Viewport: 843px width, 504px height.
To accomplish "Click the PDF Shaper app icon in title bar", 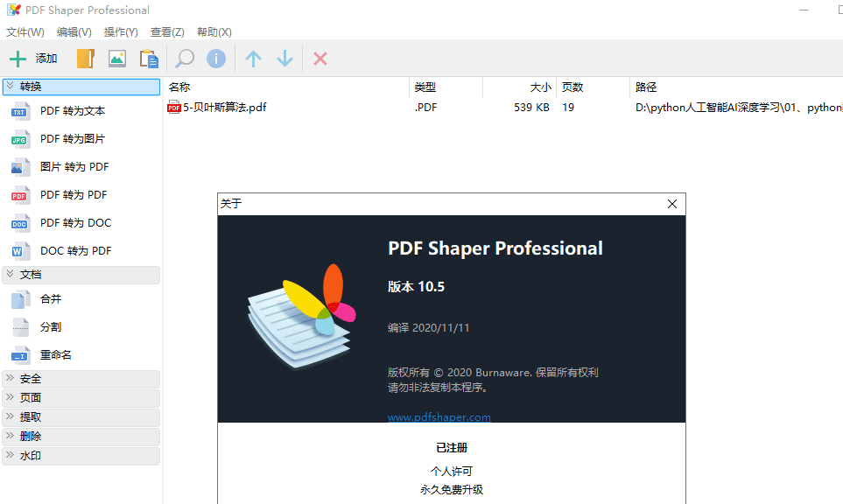I will [x=13, y=10].
